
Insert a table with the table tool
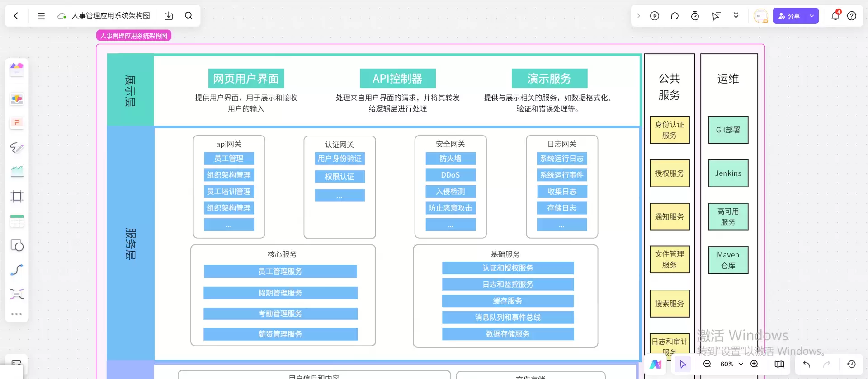[17, 221]
